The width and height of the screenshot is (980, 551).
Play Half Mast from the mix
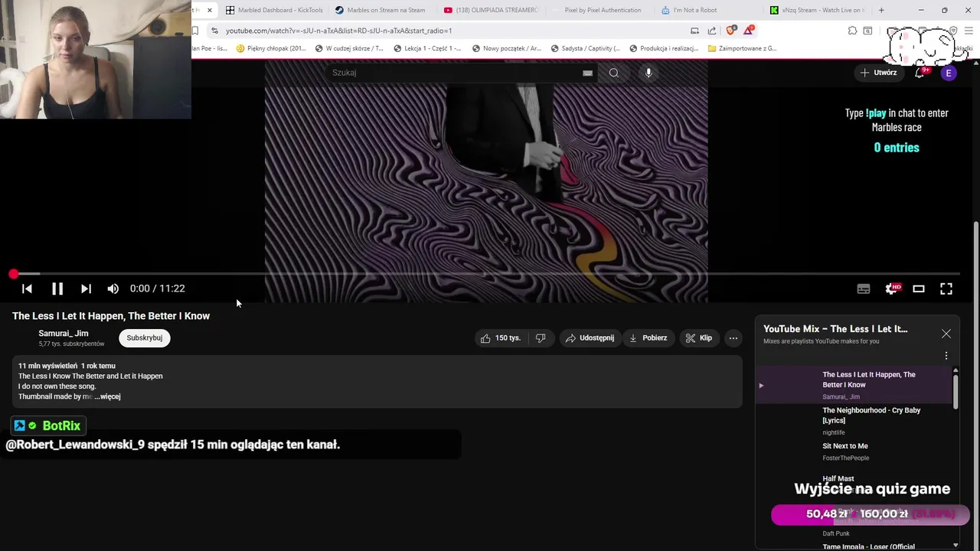[x=838, y=478]
